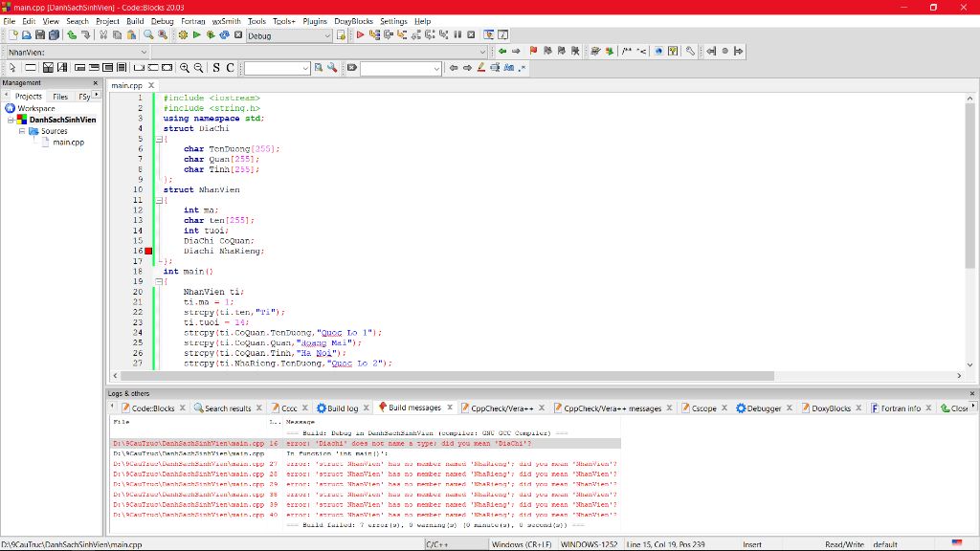Click the Abort build icon

coord(238,35)
